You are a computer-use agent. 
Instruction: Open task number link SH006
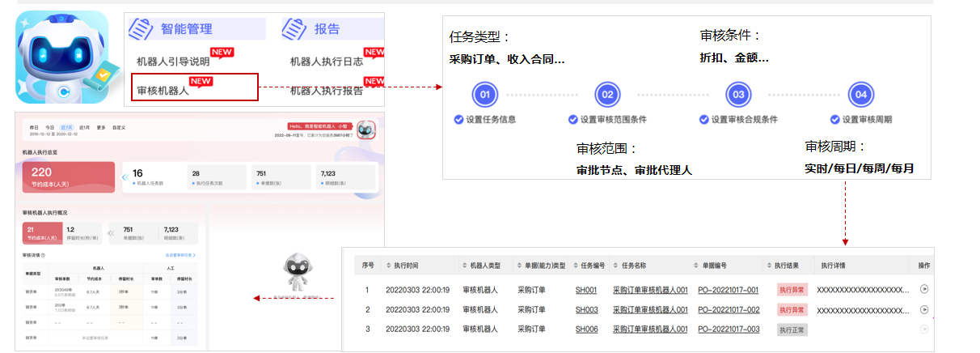(x=586, y=330)
